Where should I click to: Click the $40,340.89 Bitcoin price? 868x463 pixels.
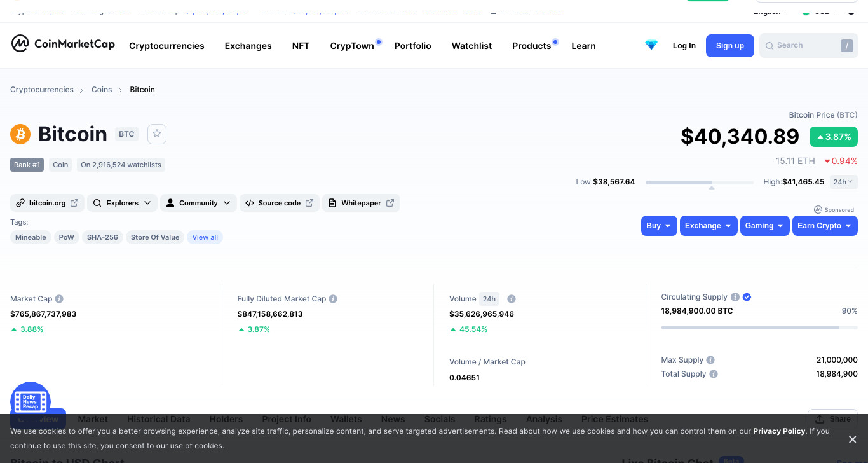point(740,136)
